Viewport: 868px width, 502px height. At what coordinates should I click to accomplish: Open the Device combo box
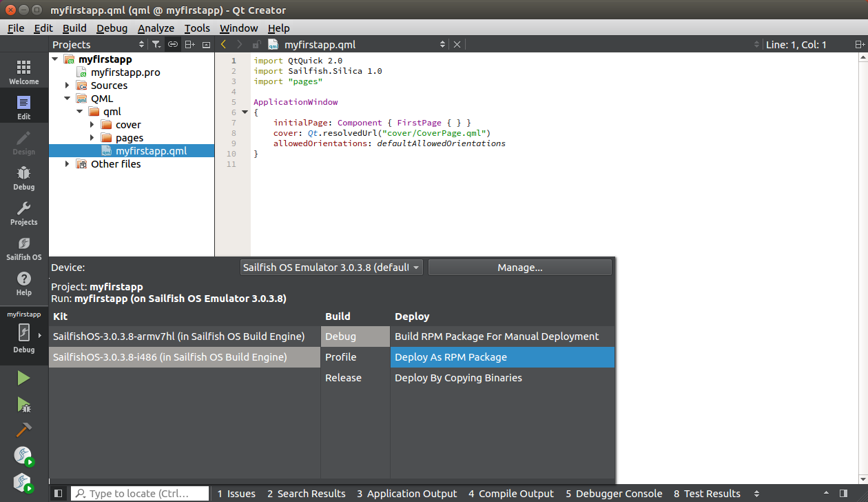(x=331, y=268)
